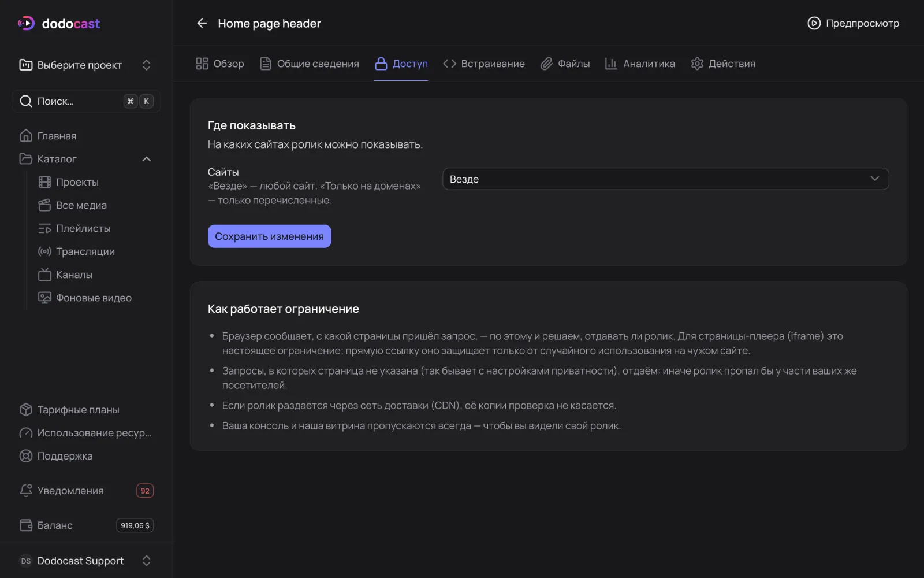The height and width of the screenshot is (578, 924).
Task: Click the dodocast logo
Action: tap(59, 23)
